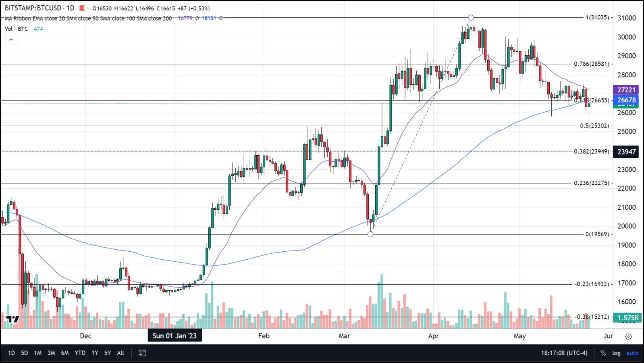
Task: Click the MA Ribbon indicator label
Action: (x=88, y=18)
